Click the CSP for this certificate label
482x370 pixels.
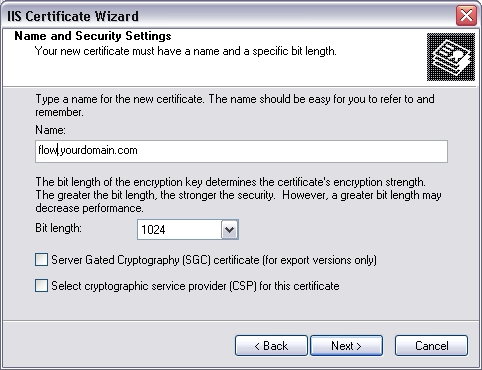pyautogui.click(x=195, y=286)
